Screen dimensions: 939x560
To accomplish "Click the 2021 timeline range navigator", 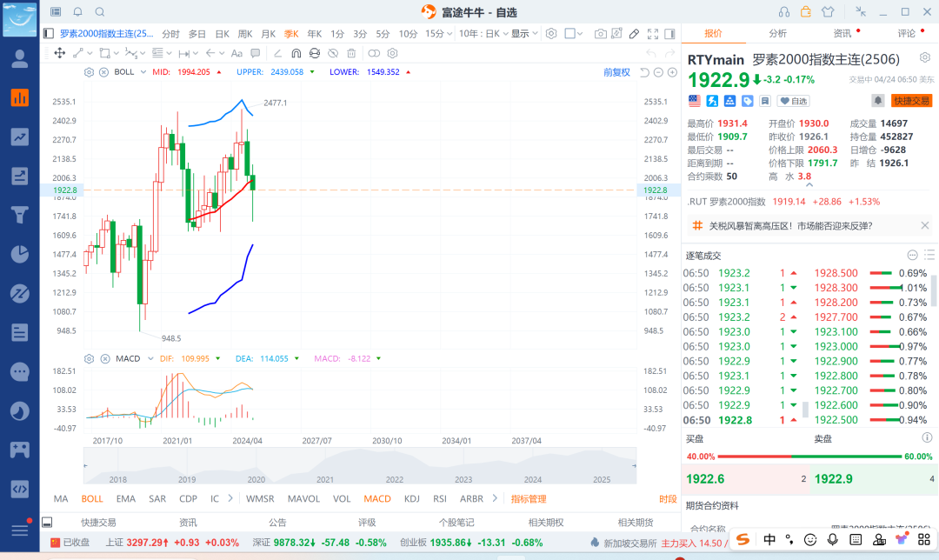I will (325, 479).
